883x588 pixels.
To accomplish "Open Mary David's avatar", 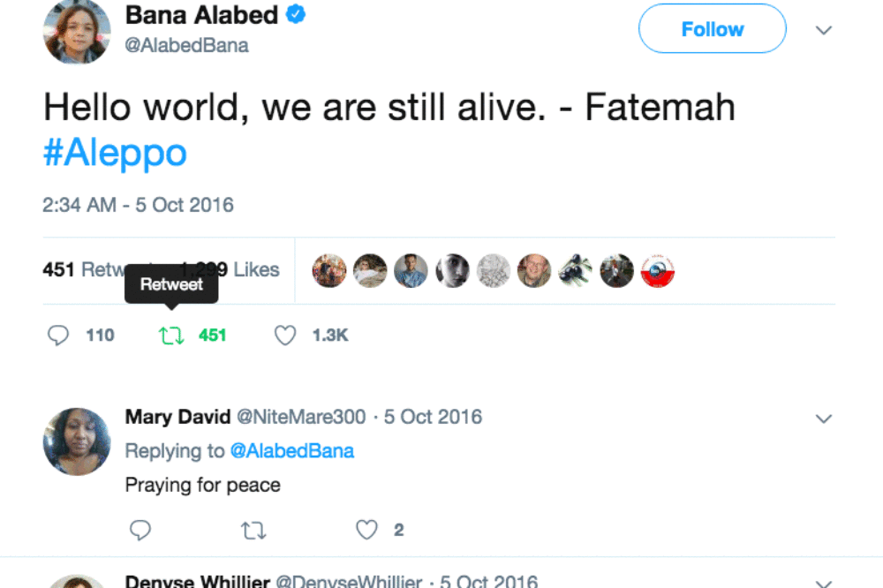I will pyautogui.click(x=77, y=441).
